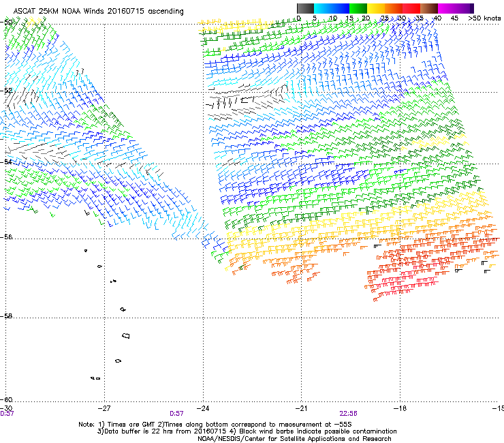This screenshot has height=443, width=504.
Task: Click the 'Data buffer is 22 hrs' note line
Action: [247, 431]
